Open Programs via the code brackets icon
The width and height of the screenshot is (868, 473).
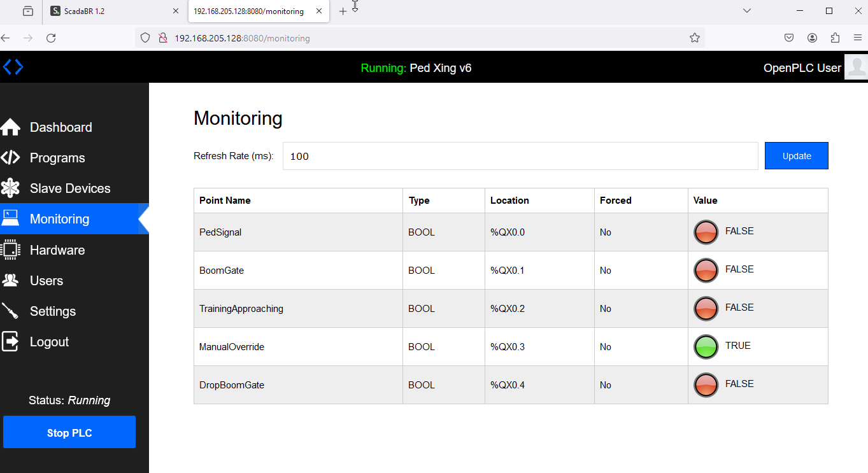pyautogui.click(x=11, y=157)
